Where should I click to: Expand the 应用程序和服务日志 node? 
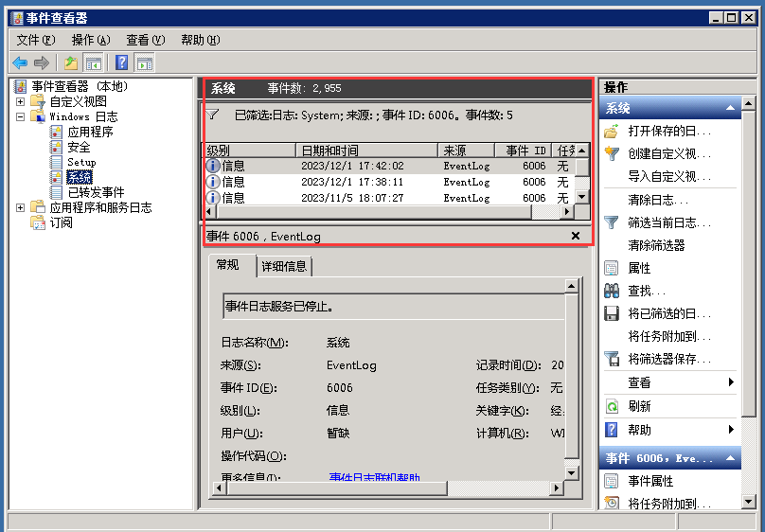point(21,207)
